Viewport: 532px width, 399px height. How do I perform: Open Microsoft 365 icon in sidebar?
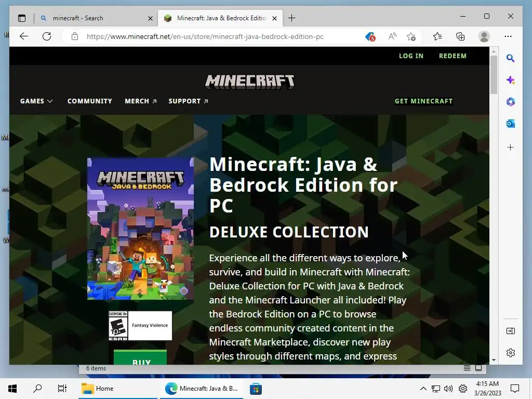[510, 102]
